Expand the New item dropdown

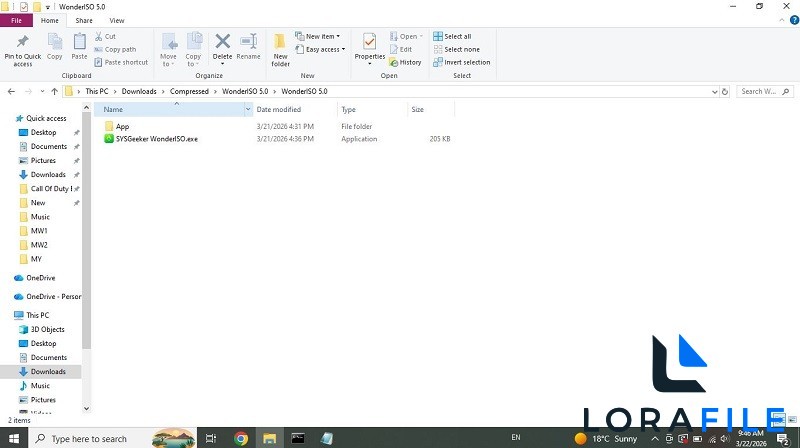coord(317,36)
